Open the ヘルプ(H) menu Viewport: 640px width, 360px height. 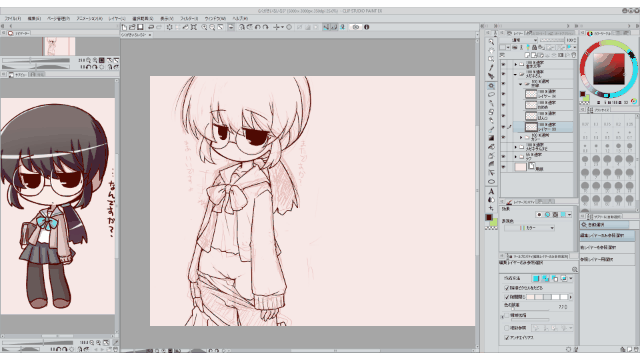click(240, 19)
